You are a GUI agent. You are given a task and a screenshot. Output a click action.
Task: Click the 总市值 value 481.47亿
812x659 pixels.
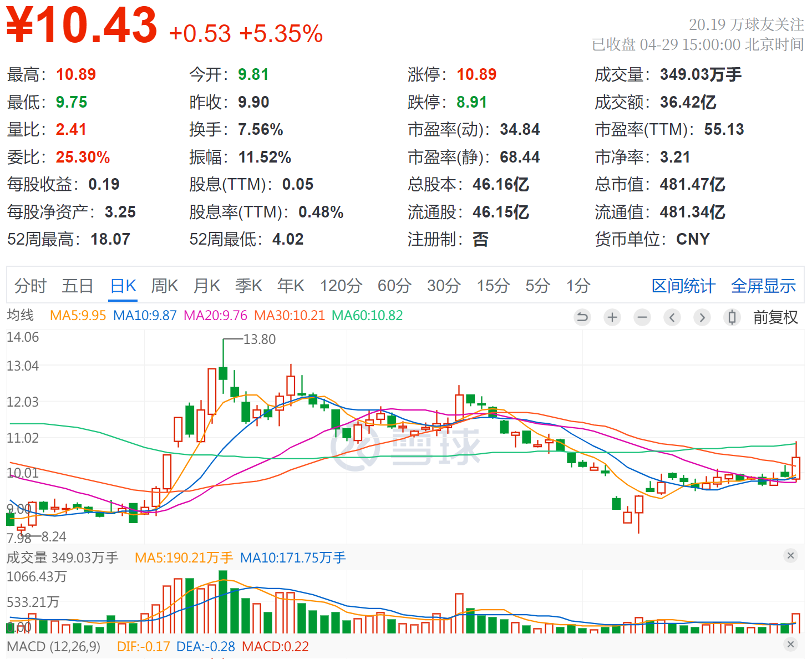tap(692, 184)
